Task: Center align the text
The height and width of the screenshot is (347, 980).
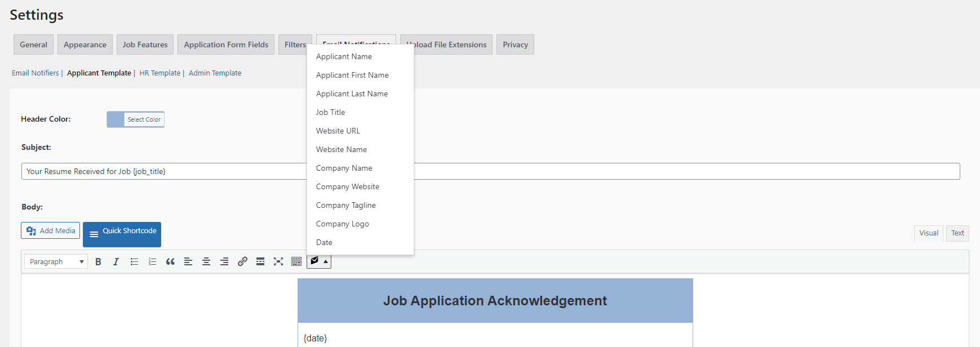Action: coord(206,261)
